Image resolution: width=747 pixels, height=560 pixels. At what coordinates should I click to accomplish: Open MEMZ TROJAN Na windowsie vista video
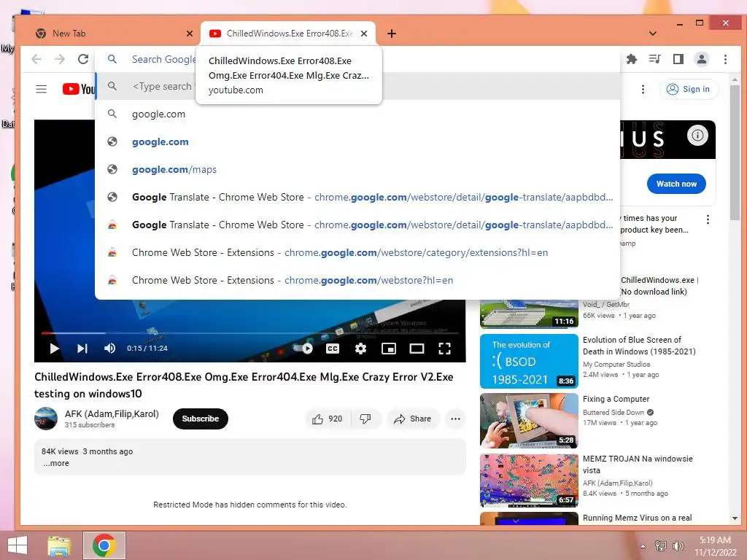point(638,464)
